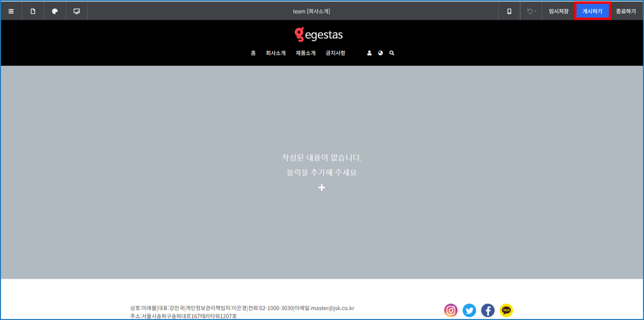
Task: Click the search magnifier icon
Action: (392, 53)
